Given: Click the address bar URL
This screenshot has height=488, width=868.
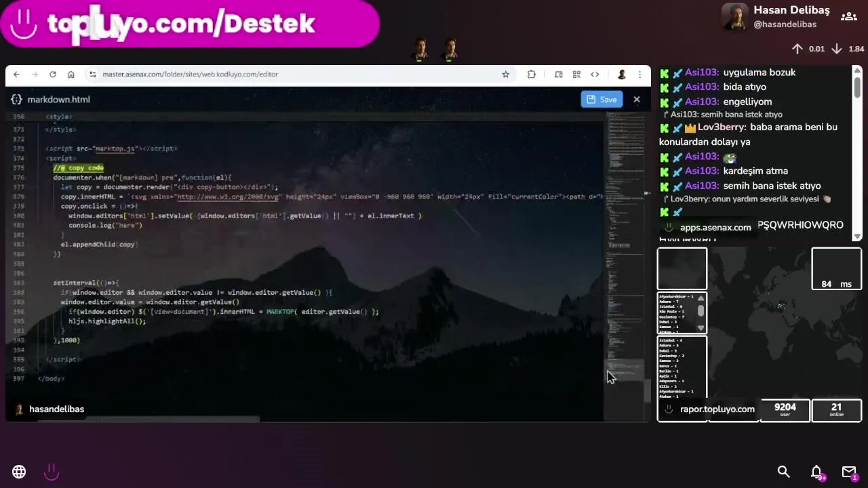Looking at the screenshot, I should 190,75.
